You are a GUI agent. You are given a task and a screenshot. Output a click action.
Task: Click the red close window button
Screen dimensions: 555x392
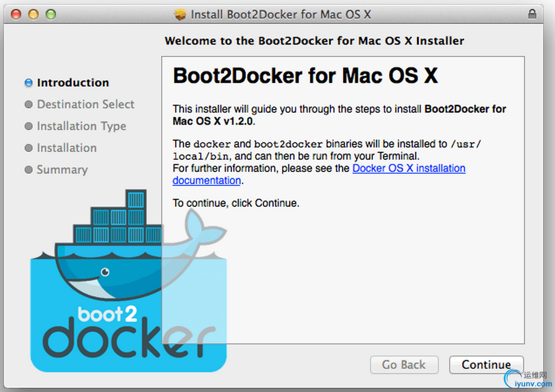[x=16, y=14]
